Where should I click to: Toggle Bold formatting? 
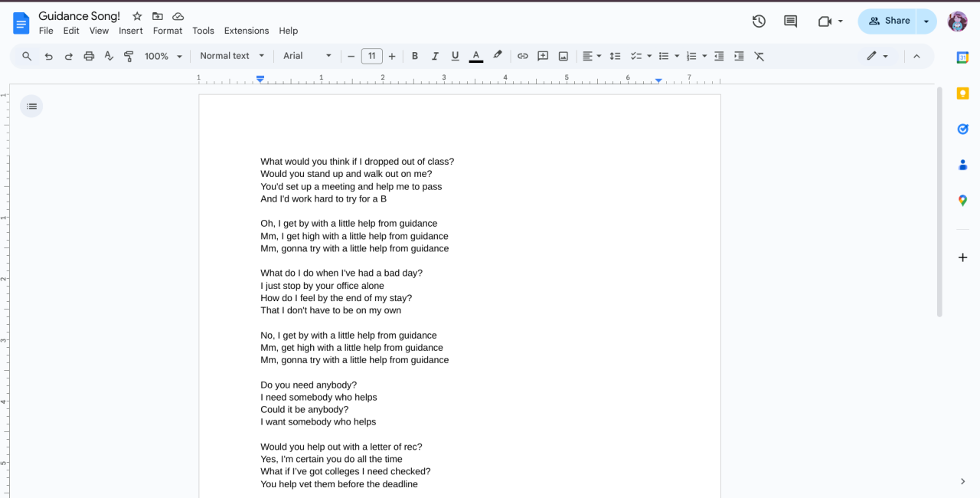[x=415, y=56]
